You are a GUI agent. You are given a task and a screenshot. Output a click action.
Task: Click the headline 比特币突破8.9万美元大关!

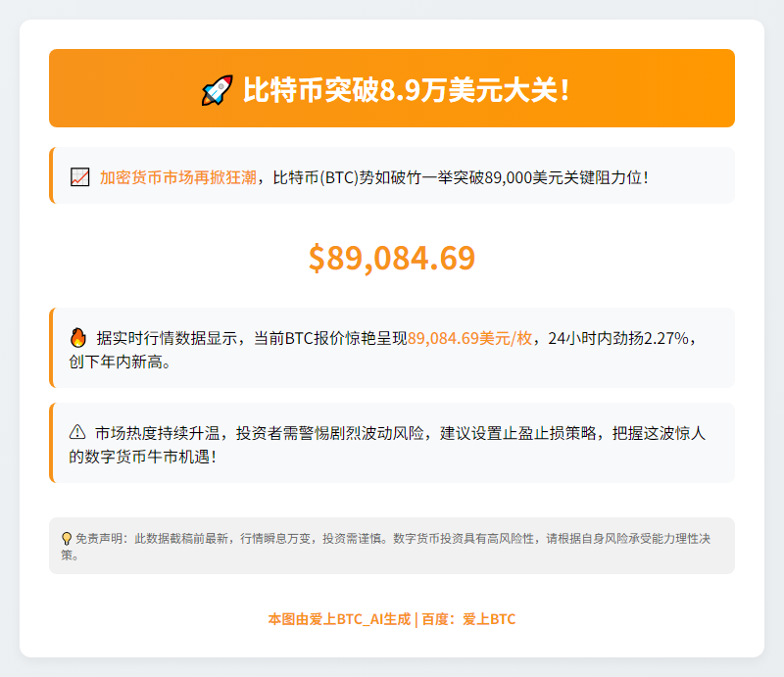[406, 90]
